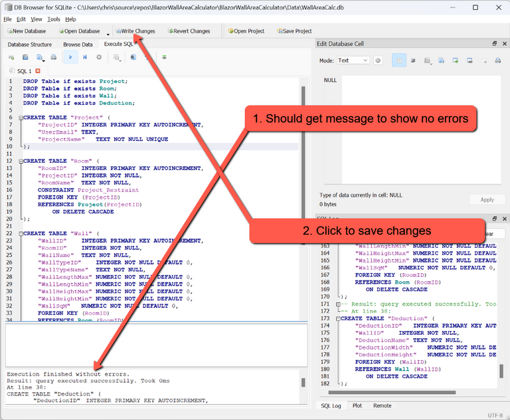Open the File menu
The height and width of the screenshot is (420, 510).
(7, 19)
